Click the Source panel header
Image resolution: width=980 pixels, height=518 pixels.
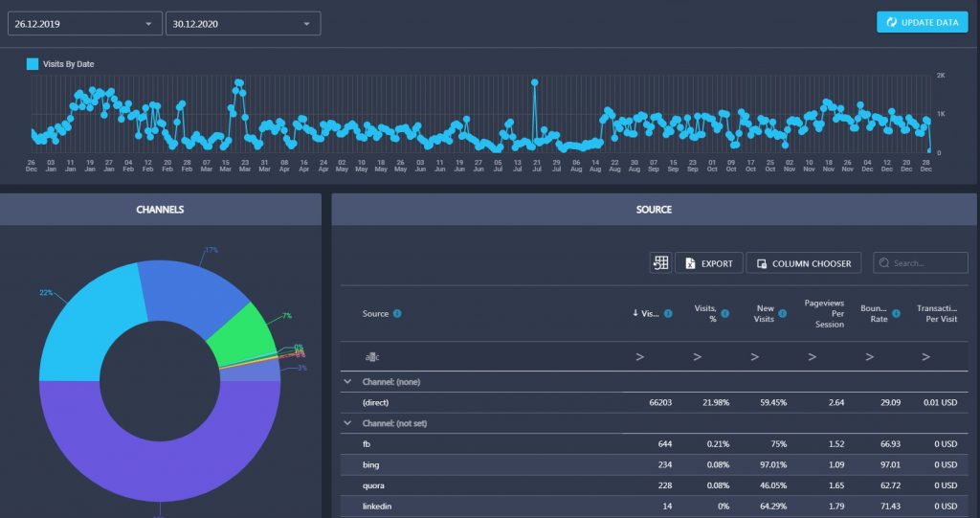coord(655,210)
